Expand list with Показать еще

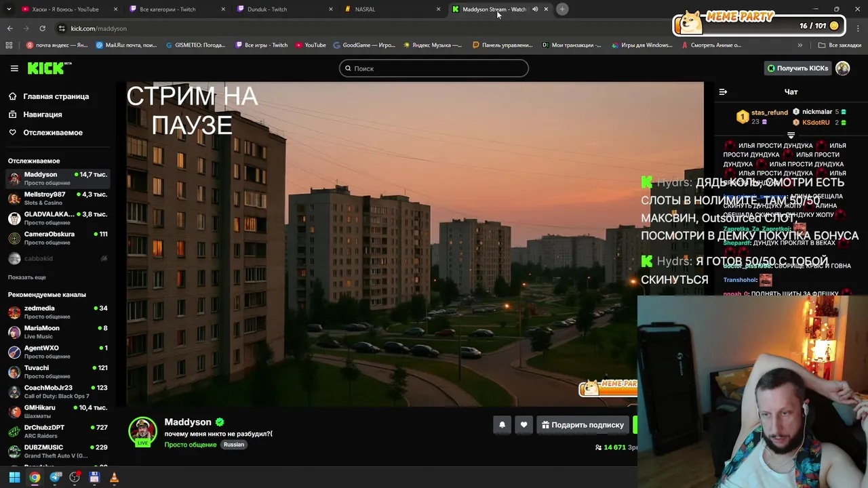(x=27, y=277)
